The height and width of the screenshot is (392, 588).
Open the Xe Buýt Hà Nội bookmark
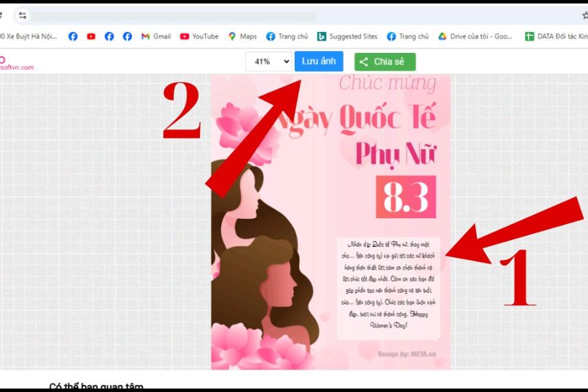(x=29, y=37)
